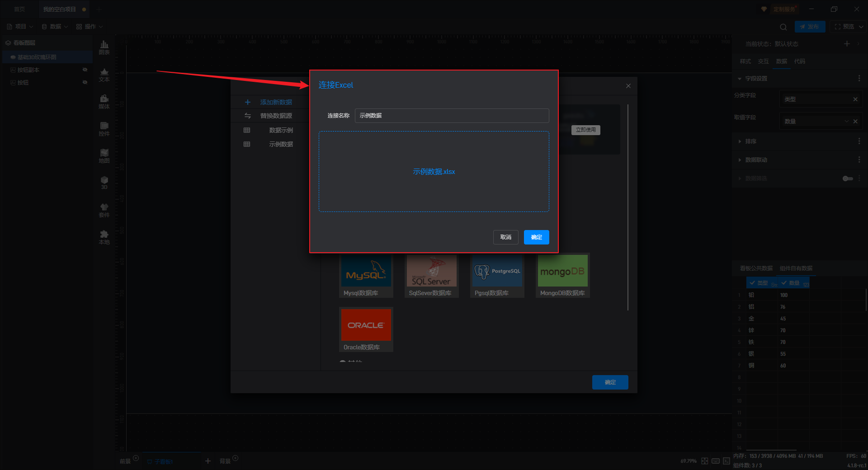Open the 项目 dropdown menu

20,27
